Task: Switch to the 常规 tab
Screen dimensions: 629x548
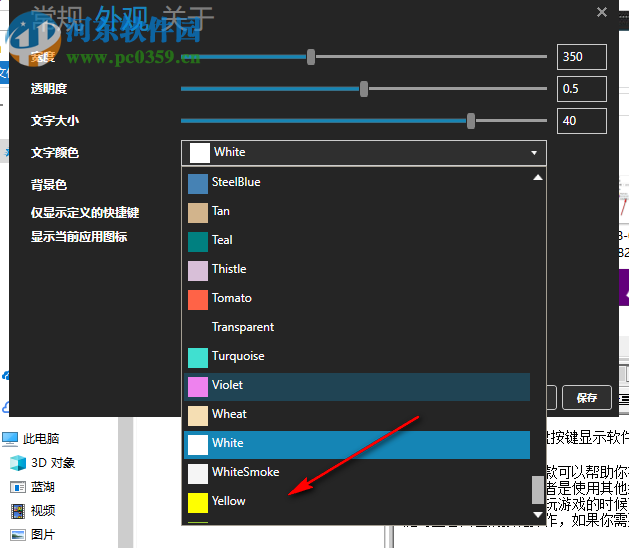Action: 57,18
